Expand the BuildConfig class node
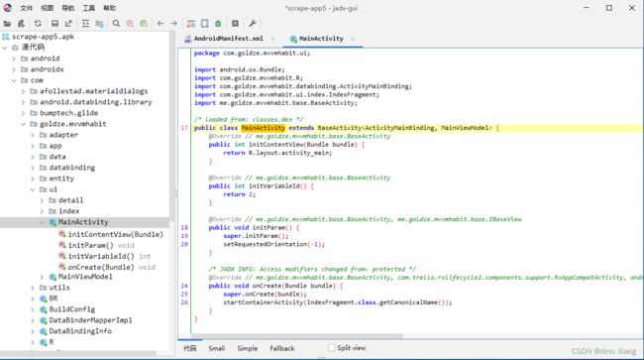Image resolution: width=644 pixels, height=360 pixels. coord(33,309)
